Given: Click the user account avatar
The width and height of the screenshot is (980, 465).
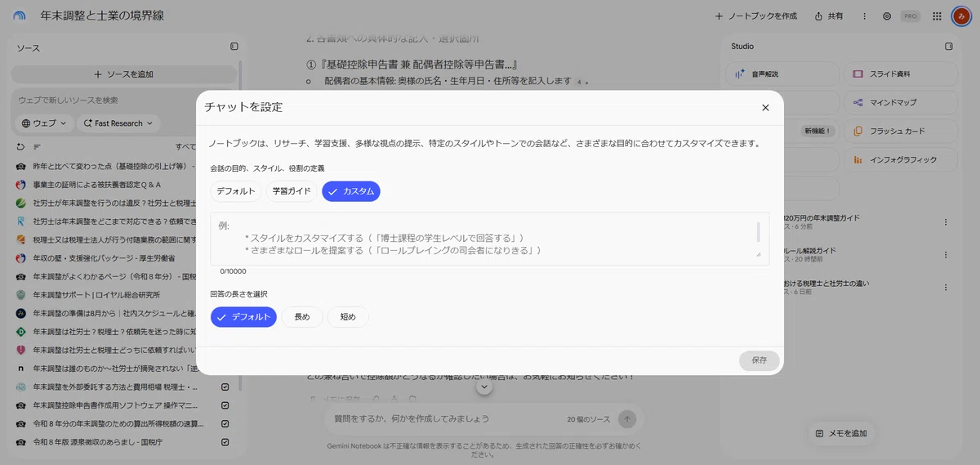Looking at the screenshot, I should coord(961,16).
